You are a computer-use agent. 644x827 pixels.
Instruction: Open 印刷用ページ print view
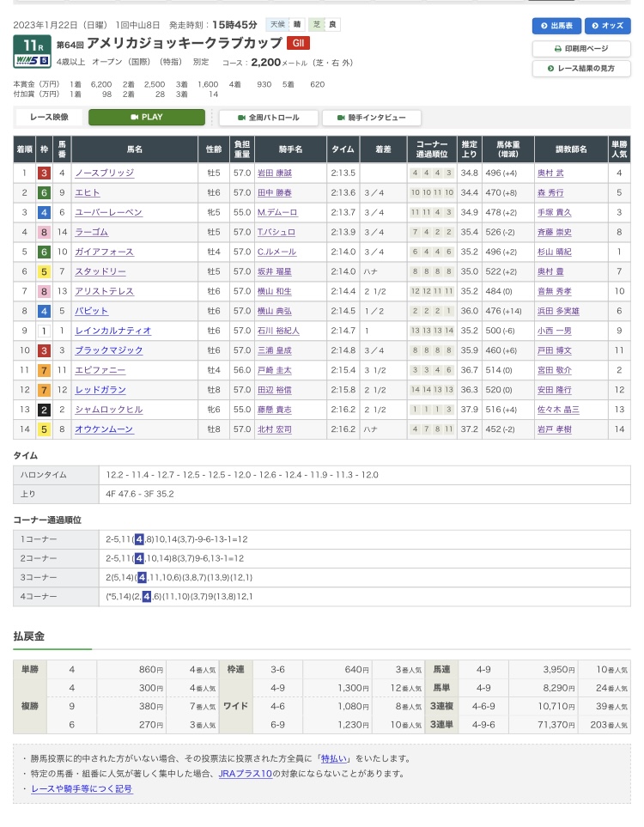point(581,49)
